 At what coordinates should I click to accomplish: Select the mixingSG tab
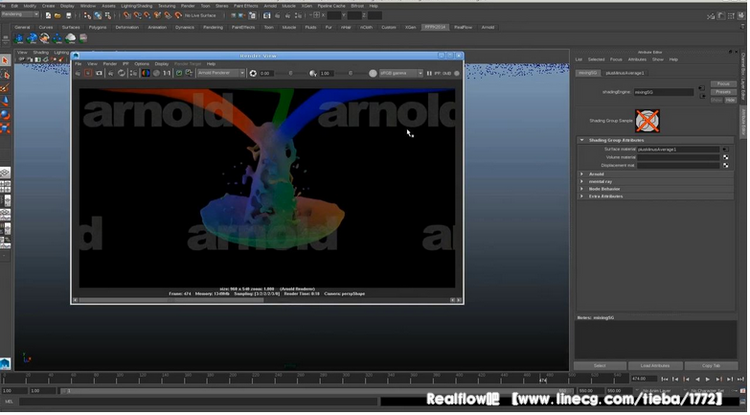point(588,73)
